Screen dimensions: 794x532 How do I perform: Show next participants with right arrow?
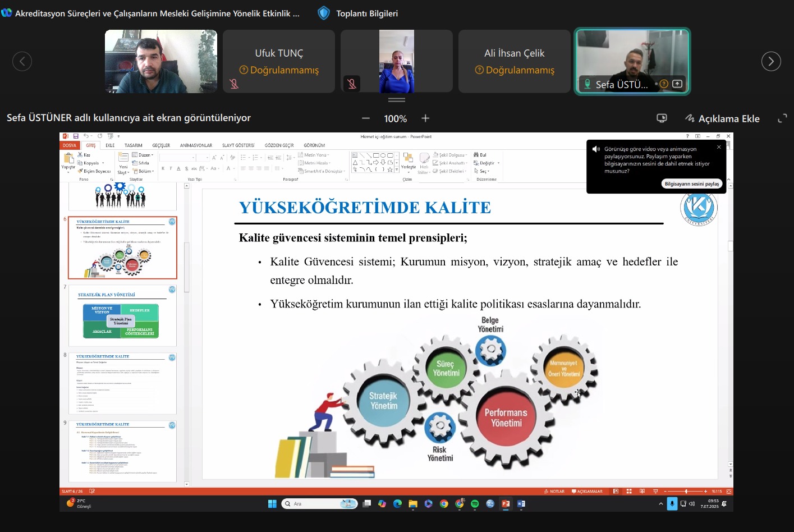(771, 61)
